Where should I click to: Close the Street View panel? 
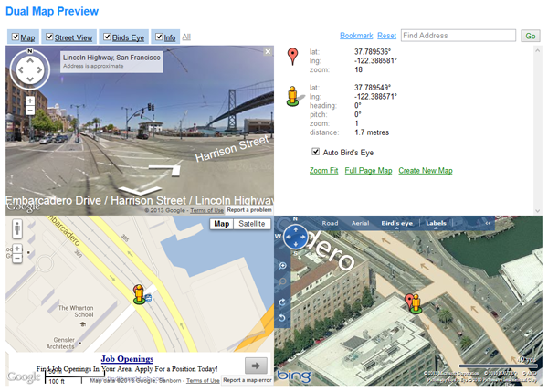click(268, 51)
